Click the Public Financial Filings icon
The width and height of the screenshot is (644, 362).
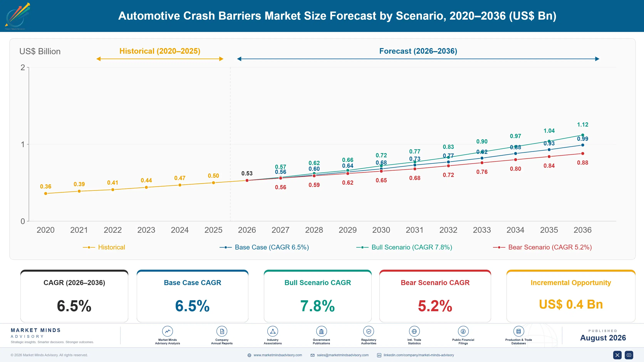point(463,331)
